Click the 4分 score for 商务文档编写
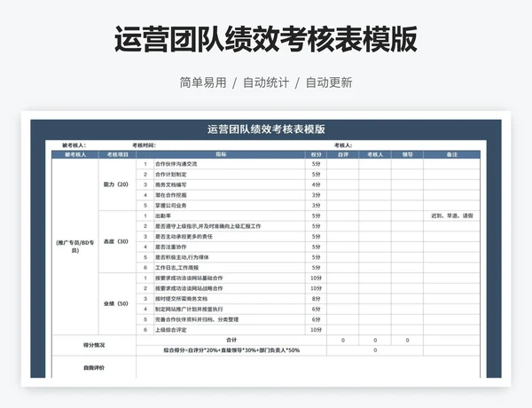The width and height of the screenshot is (532, 408). pyautogui.click(x=316, y=184)
